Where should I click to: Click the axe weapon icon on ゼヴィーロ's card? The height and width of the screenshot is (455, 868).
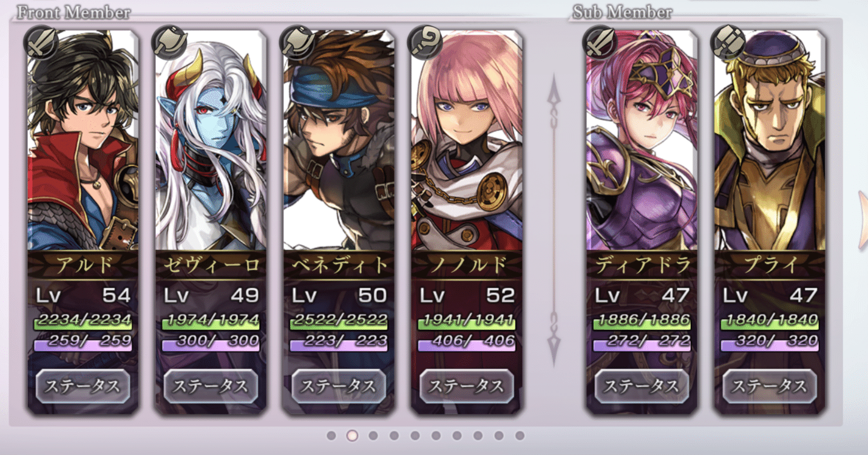pyautogui.click(x=169, y=43)
